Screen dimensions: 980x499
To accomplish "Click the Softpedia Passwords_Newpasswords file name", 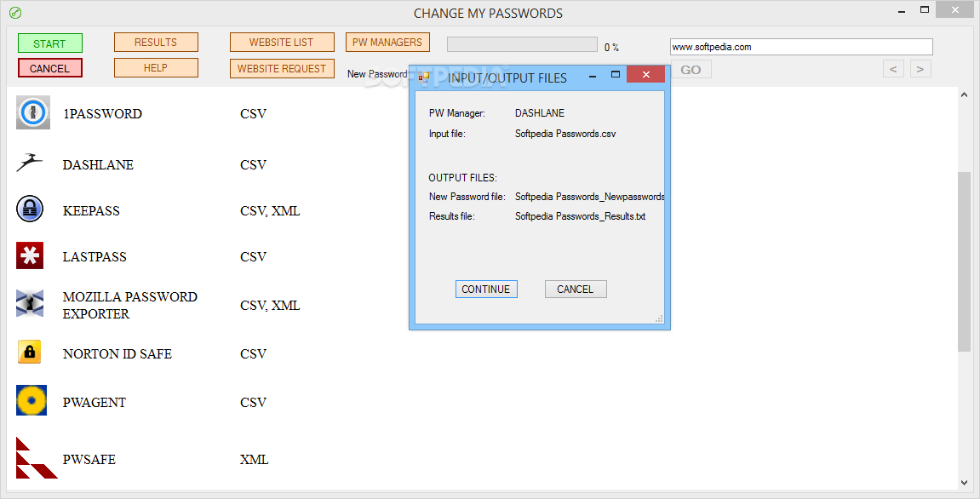I will pos(589,197).
